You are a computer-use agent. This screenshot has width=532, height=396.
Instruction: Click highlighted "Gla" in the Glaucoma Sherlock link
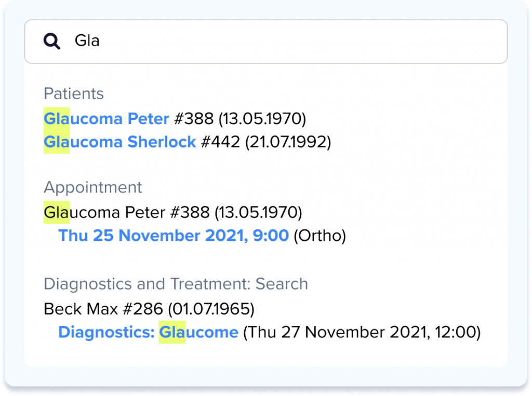pos(57,142)
